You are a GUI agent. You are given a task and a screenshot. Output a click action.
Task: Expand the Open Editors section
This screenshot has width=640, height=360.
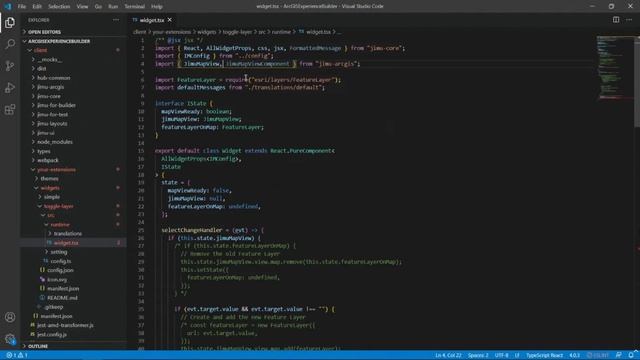[73, 32]
